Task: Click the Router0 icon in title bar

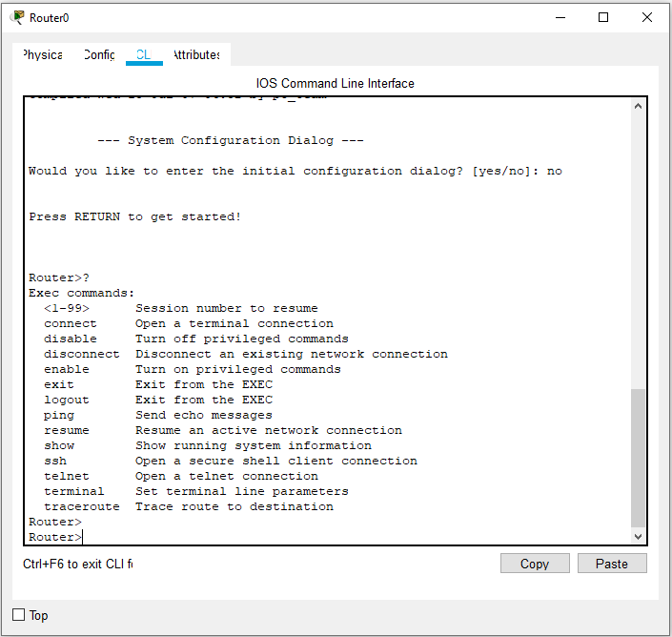Action: 17,17
